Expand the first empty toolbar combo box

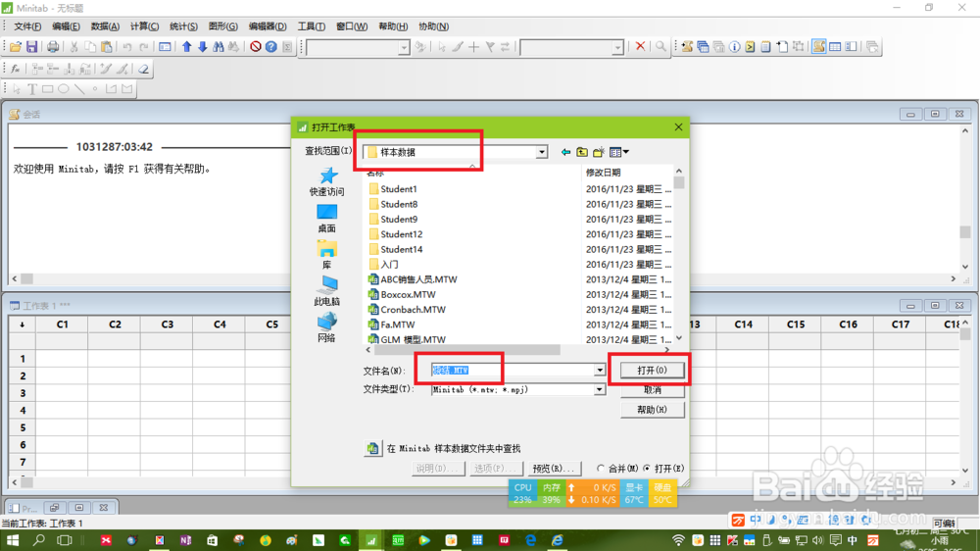(x=404, y=47)
